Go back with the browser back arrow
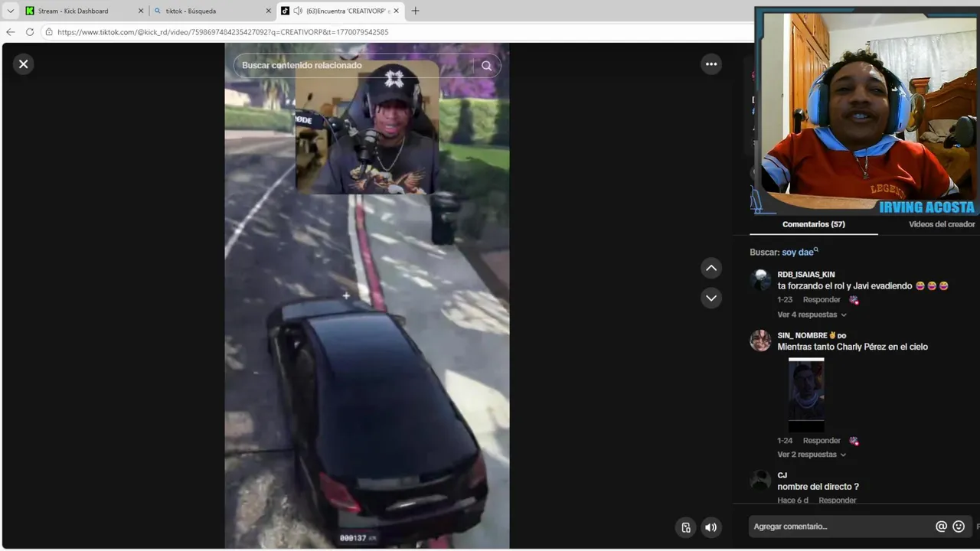Viewport: 980px width, 551px height. coord(10,32)
